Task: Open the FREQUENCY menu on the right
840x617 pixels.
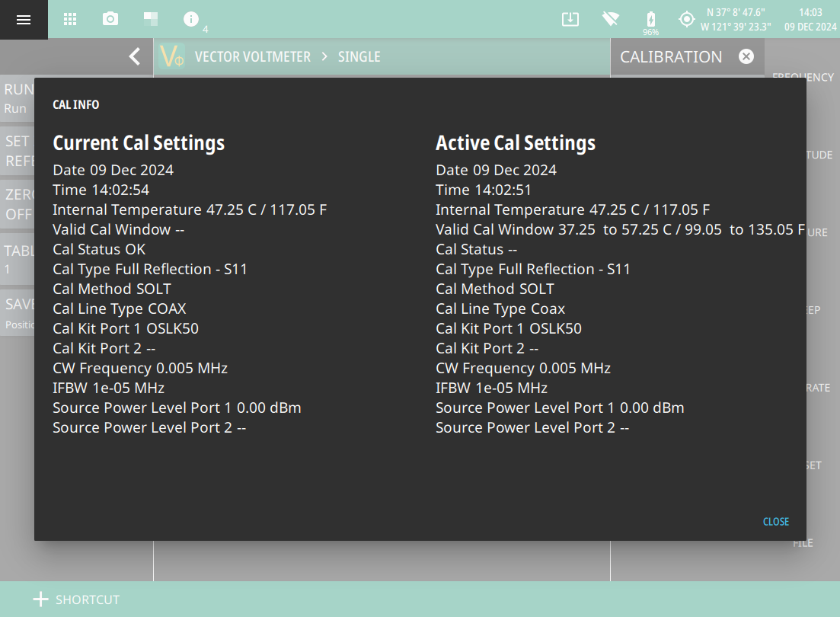Action: (803, 77)
